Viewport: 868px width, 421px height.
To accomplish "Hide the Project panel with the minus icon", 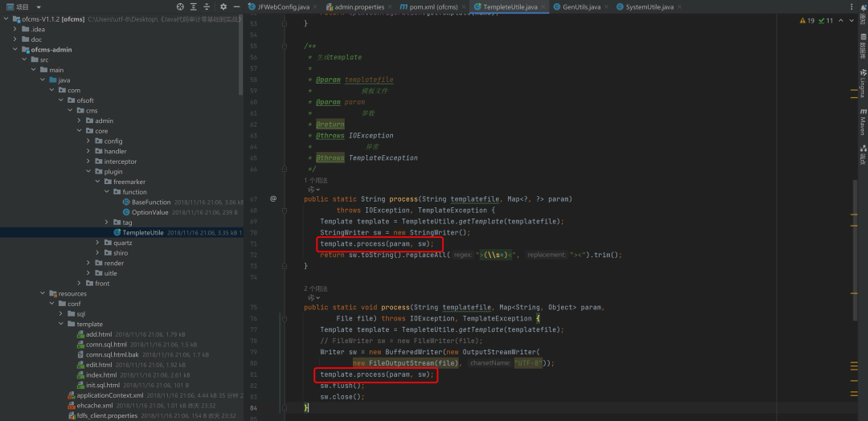I will click(x=237, y=6).
